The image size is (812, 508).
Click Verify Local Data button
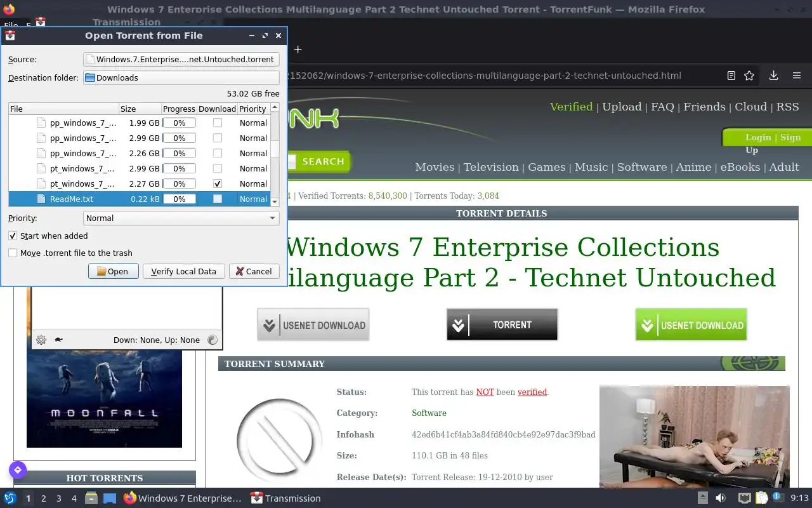coord(183,271)
